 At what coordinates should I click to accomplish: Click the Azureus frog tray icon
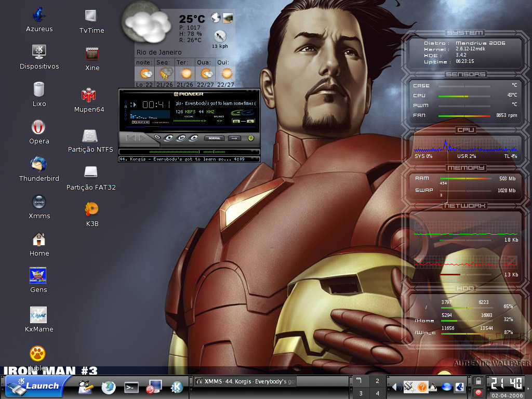pyautogui.click(x=460, y=387)
